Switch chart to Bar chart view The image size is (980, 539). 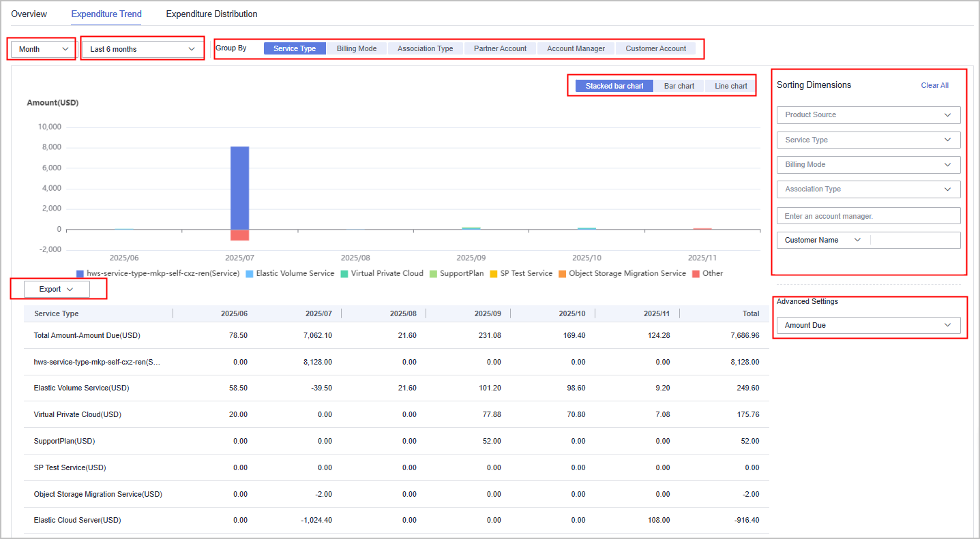(679, 86)
